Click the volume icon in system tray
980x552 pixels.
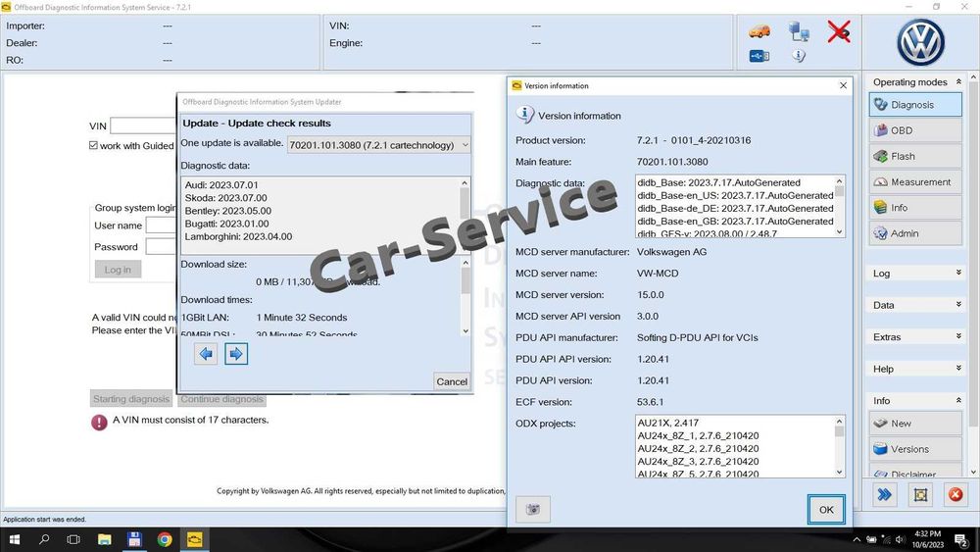(x=900, y=539)
